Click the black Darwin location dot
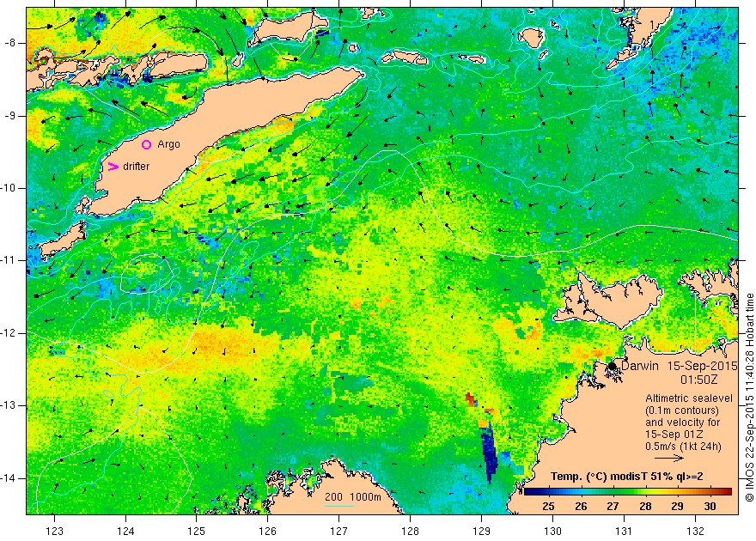 (612, 366)
